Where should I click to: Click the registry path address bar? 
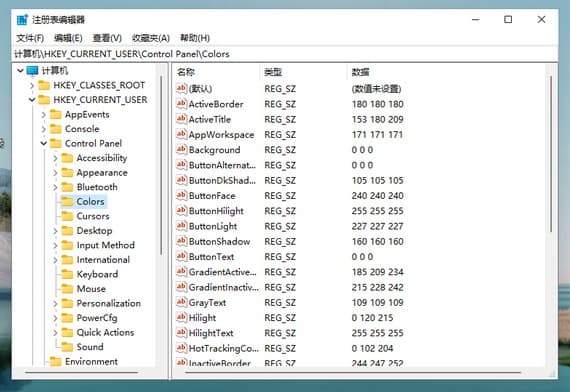(285, 54)
